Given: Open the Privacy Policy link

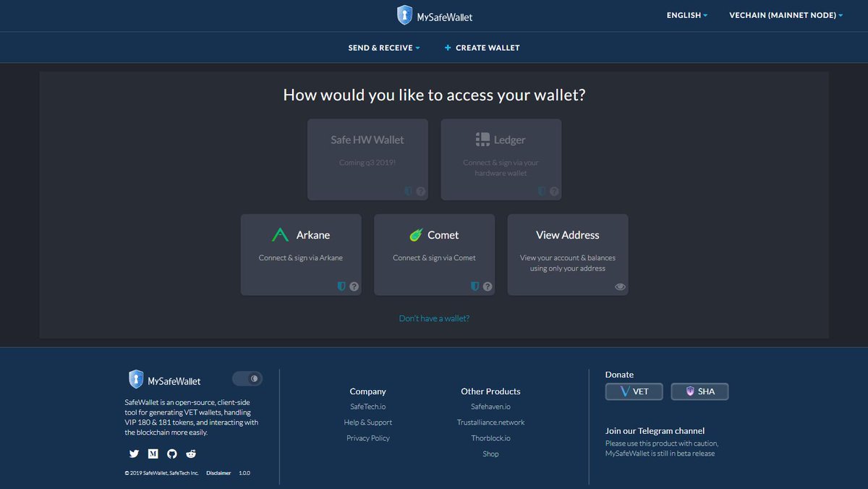Looking at the screenshot, I should [x=368, y=438].
